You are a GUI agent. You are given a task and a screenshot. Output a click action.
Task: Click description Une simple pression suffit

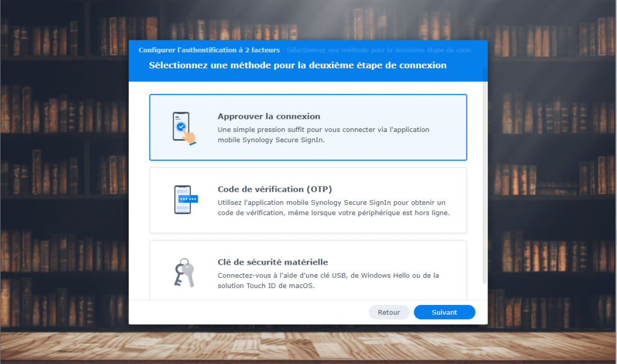(324, 134)
